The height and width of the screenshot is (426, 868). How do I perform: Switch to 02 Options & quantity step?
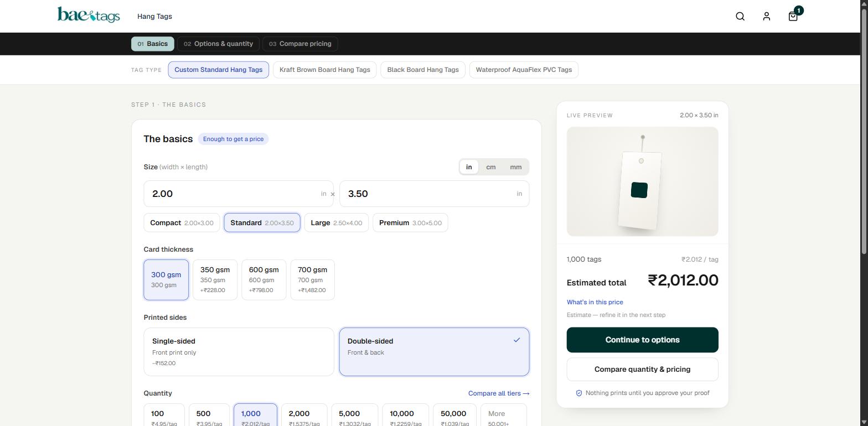pyautogui.click(x=219, y=44)
